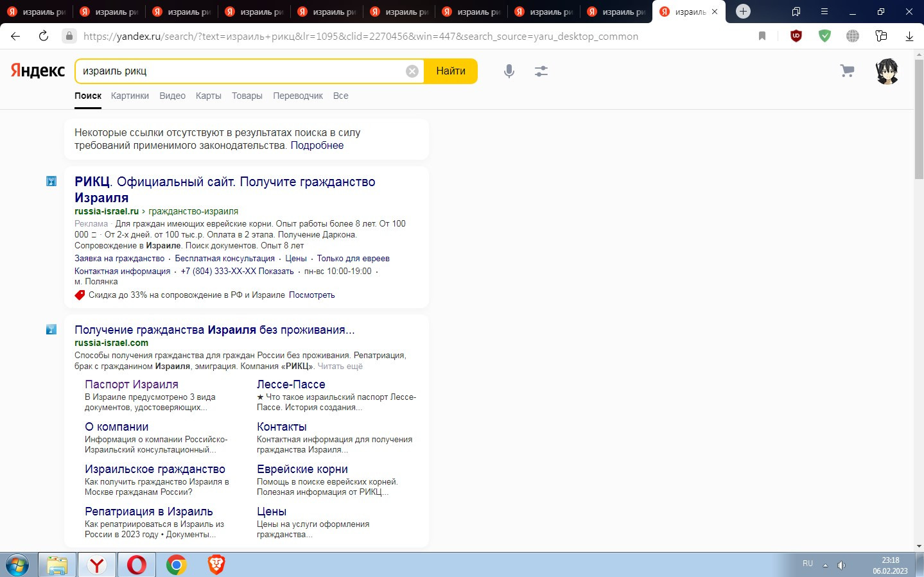Open Бесплатная консультация sitelink

coord(225,259)
